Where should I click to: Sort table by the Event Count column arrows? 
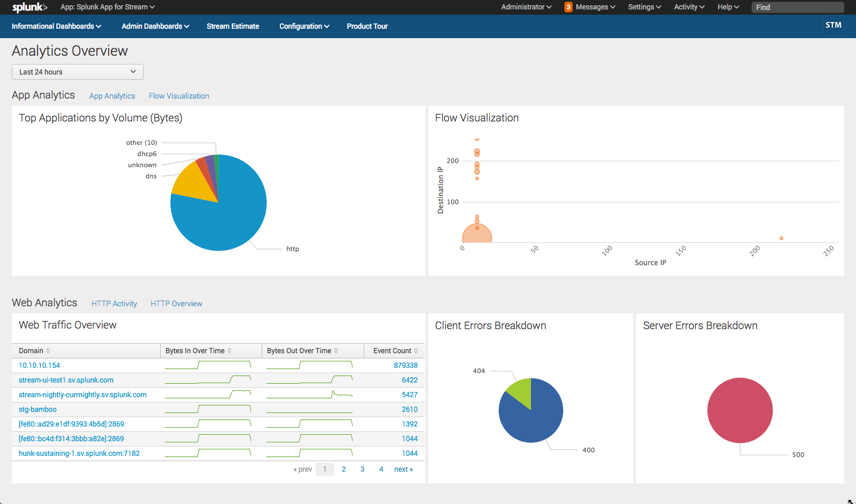pos(416,350)
